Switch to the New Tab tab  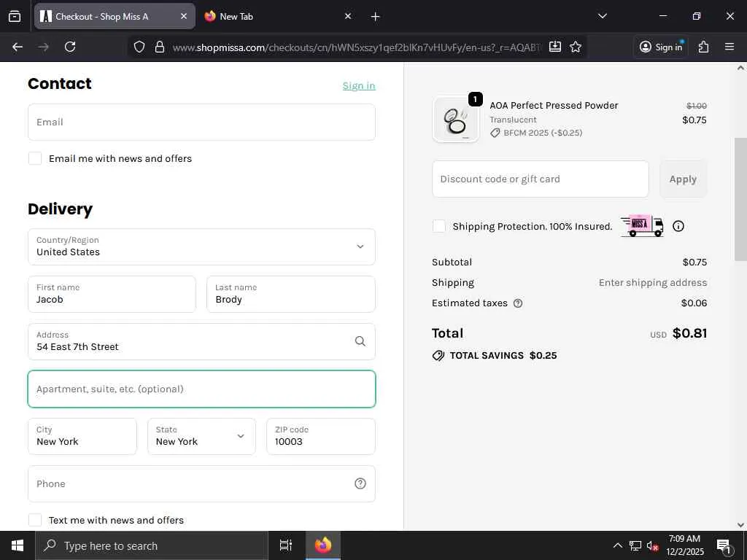coord(279,16)
